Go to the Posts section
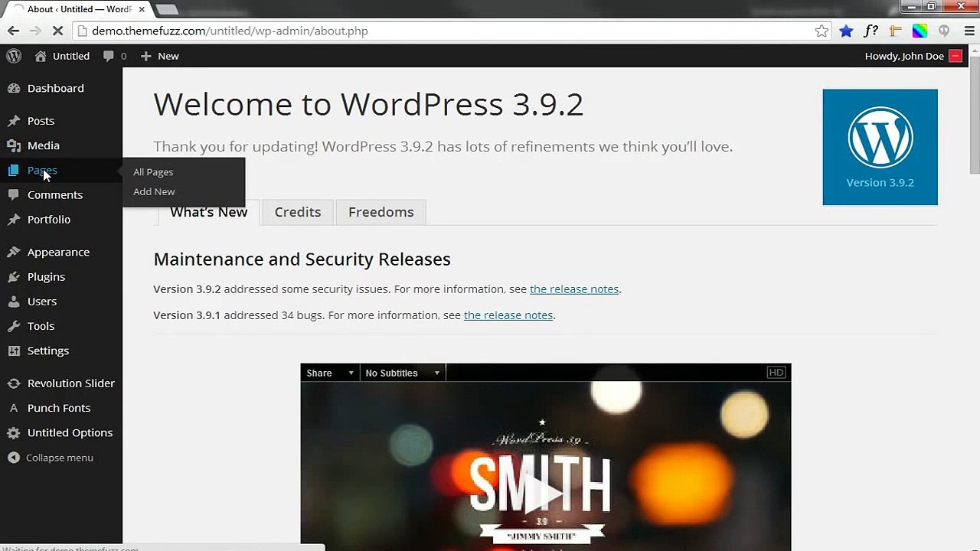The width and height of the screenshot is (980, 551). [41, 121]
